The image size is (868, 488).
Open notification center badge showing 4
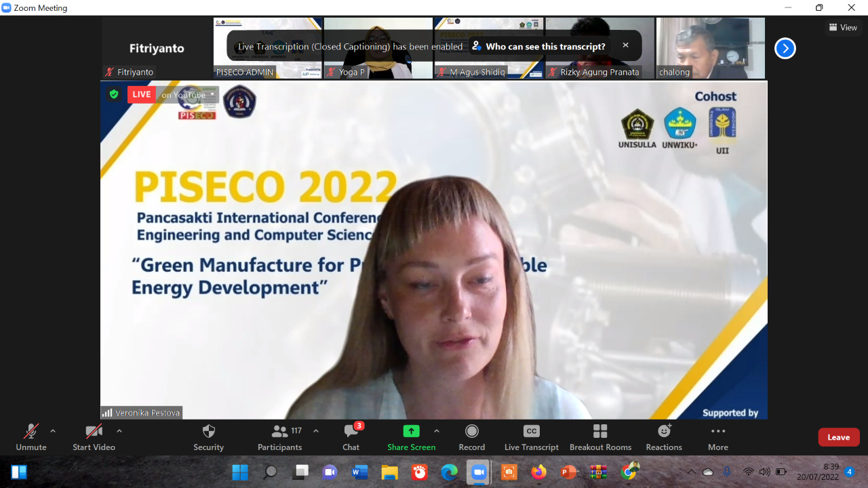click(849, 472)
